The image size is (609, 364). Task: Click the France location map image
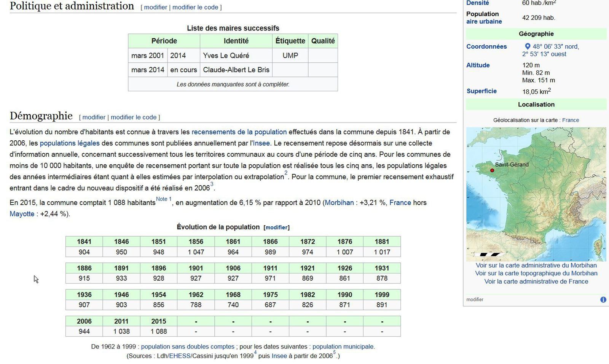click(x=536, y=194)
